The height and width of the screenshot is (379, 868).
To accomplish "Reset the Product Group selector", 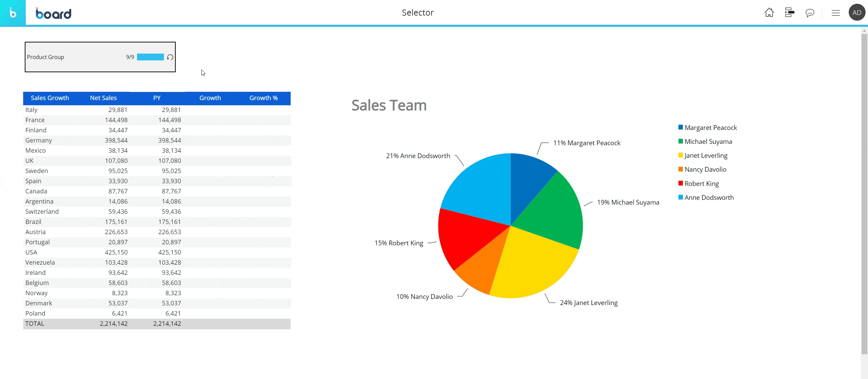I will [170, 57].
